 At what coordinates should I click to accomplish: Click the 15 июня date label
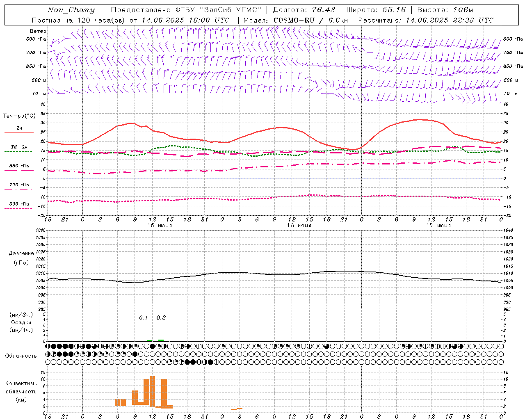pos(160,226)
